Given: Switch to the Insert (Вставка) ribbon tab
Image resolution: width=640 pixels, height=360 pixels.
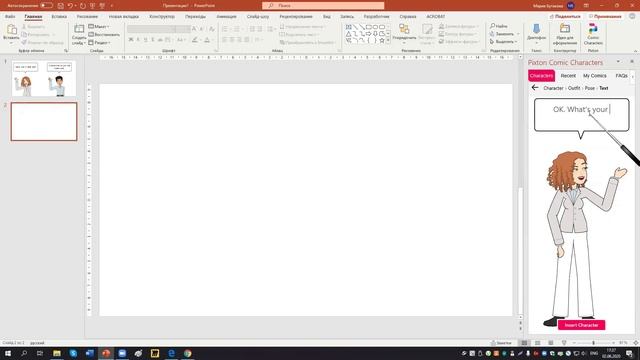Looking at the screenshot, I should coord(59,17).
